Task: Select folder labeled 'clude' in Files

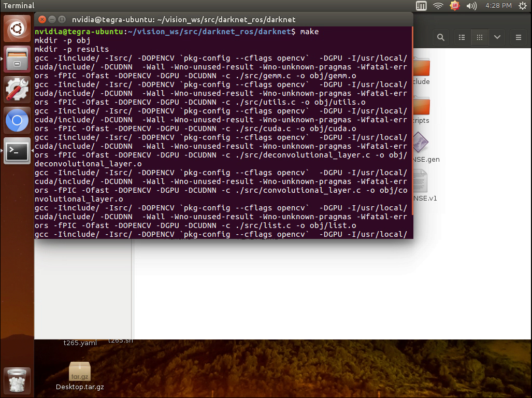Action: (421, 72)
